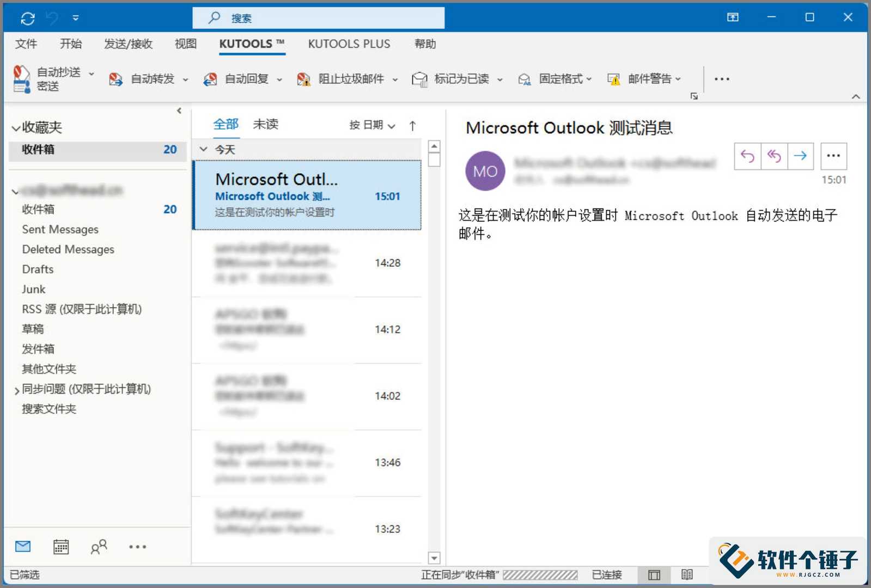Open the 其他文件夹 folder

pos(49,369)
